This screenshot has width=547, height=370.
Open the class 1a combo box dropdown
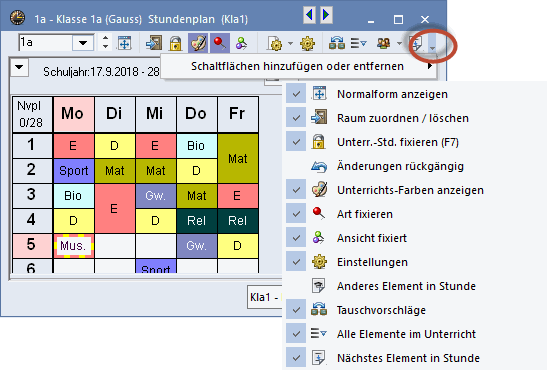coord(83,43)
